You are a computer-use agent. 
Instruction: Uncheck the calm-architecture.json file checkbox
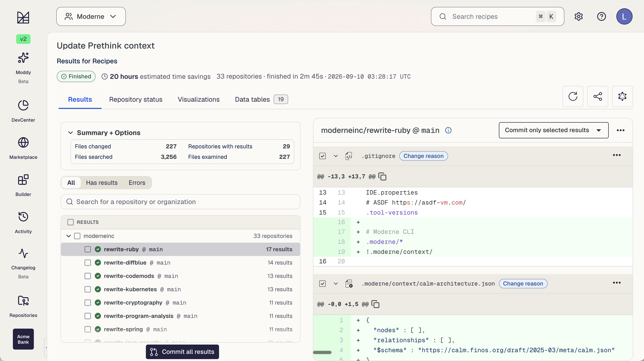[322, 284]
